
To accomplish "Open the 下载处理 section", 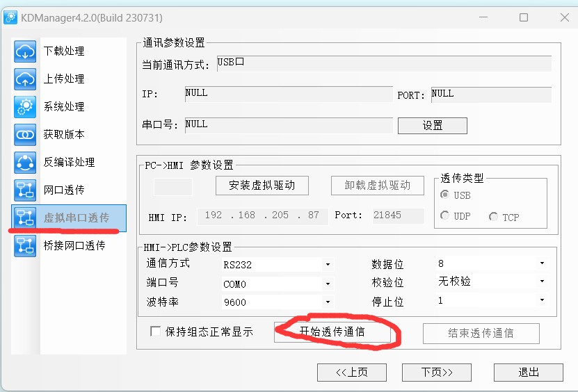I will 64,51.
